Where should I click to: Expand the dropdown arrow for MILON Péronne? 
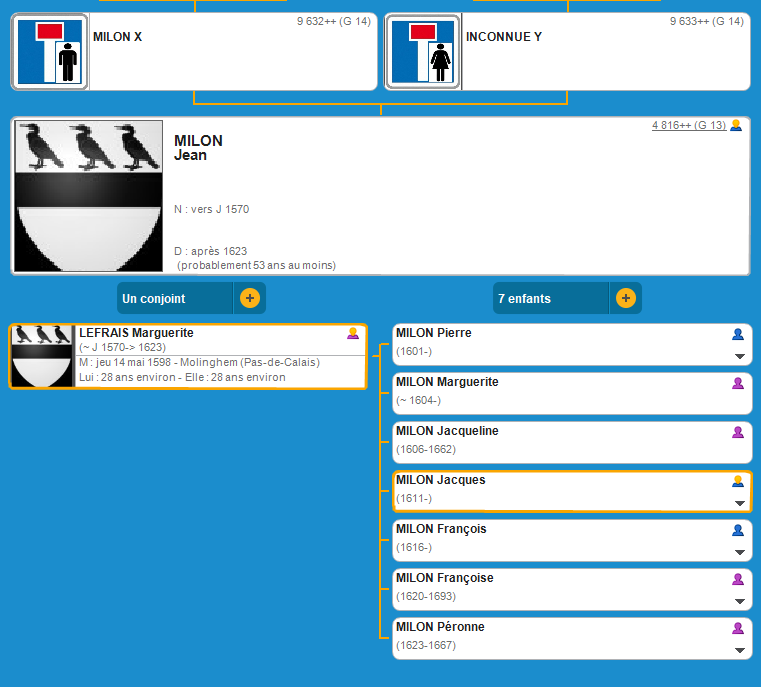click(740, 650)
